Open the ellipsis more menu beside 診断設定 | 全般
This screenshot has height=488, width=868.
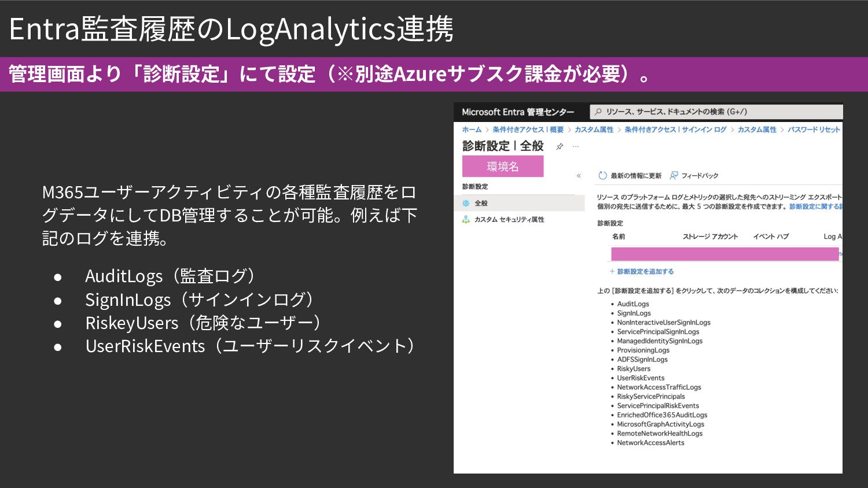tap(576, 146)
